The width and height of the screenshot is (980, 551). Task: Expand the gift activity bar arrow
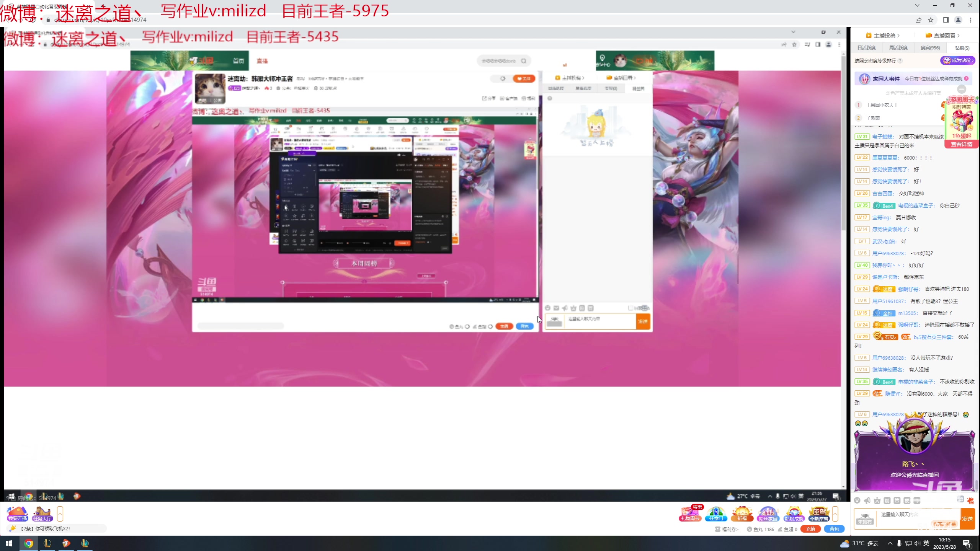(835, 514)
